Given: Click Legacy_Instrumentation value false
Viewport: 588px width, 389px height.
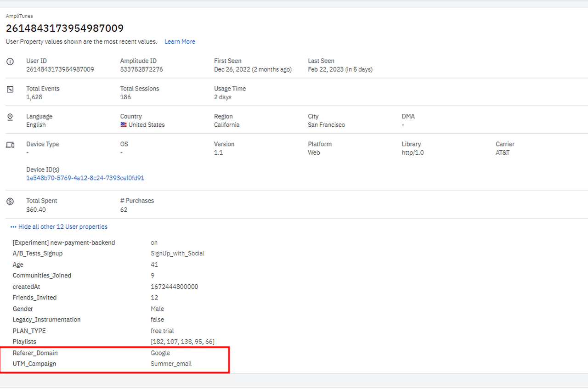Looking at the screenshot, I should pos(157,320).
